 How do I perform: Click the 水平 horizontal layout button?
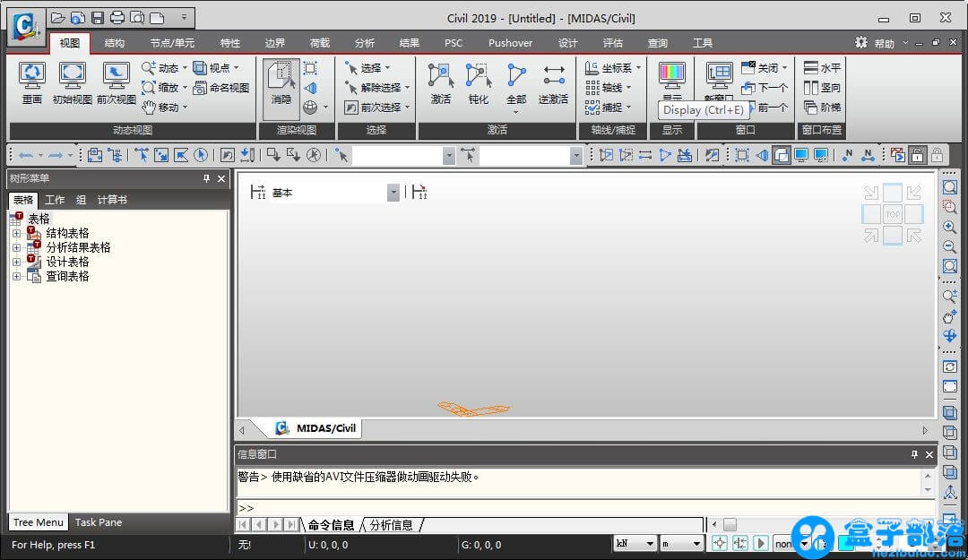tap(822, 68)
